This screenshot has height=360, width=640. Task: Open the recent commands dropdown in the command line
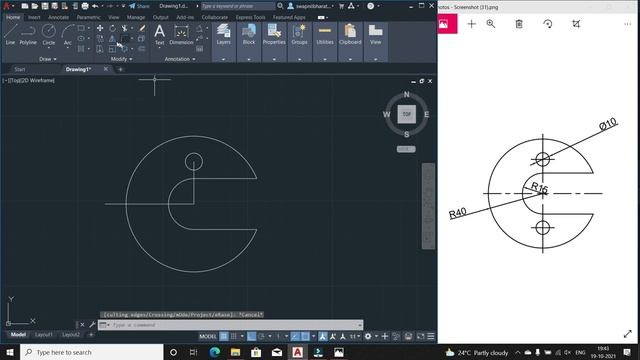104,325
